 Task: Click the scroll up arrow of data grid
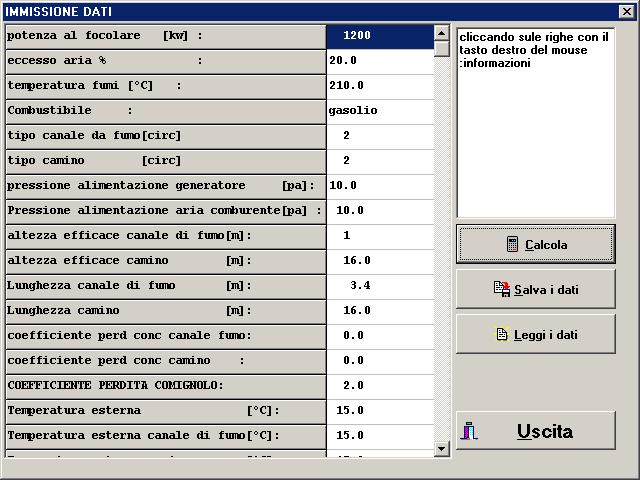point(441,33)
